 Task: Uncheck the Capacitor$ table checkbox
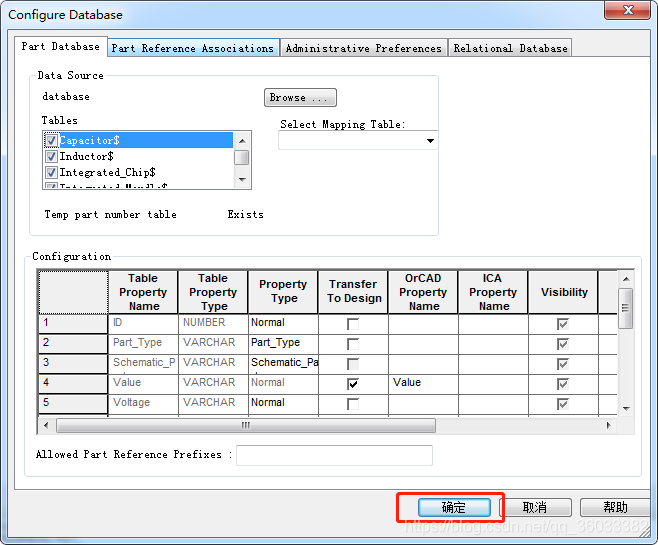pos(52,141)
